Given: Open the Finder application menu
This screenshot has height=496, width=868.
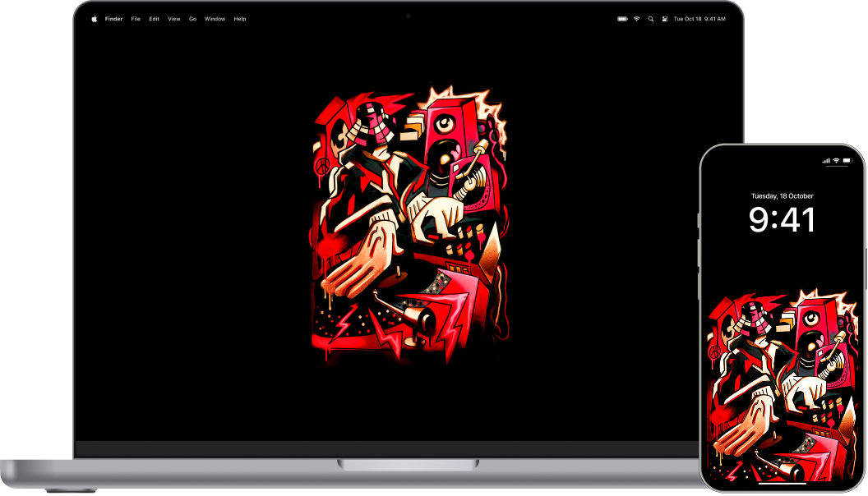Looking at the screenshot, I should 113,18.
